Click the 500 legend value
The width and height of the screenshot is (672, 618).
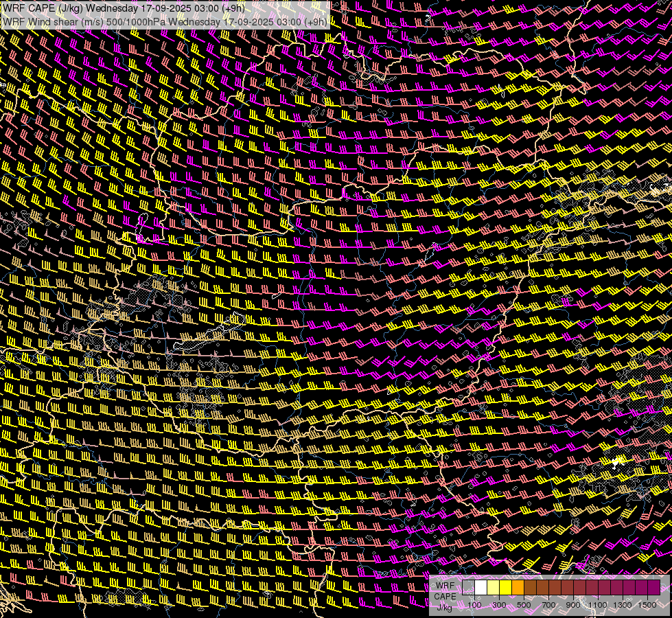click(x=524, y=605)
